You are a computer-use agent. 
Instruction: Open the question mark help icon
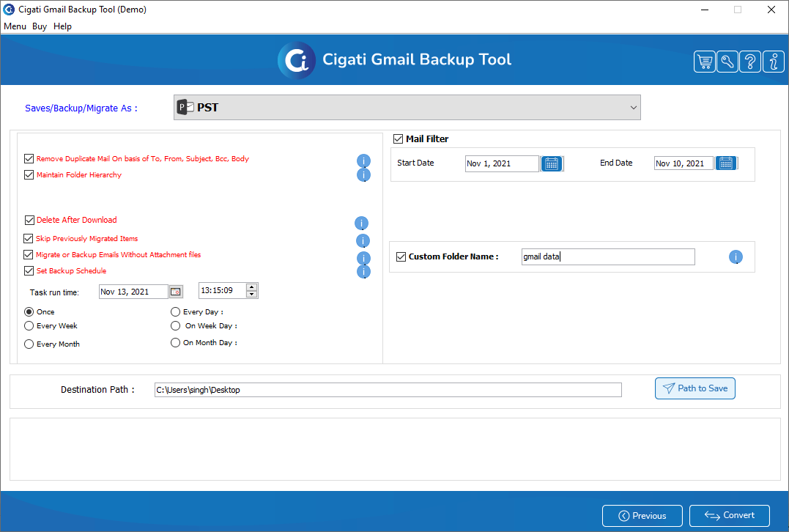pyautogui.click(x=749, y=62)
